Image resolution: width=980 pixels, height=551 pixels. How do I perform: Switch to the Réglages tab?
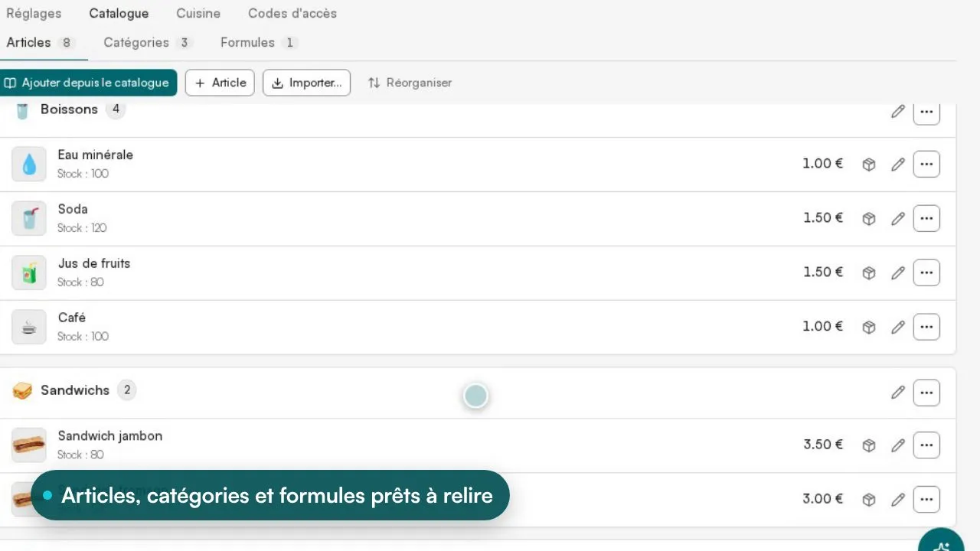coord(34,14)
